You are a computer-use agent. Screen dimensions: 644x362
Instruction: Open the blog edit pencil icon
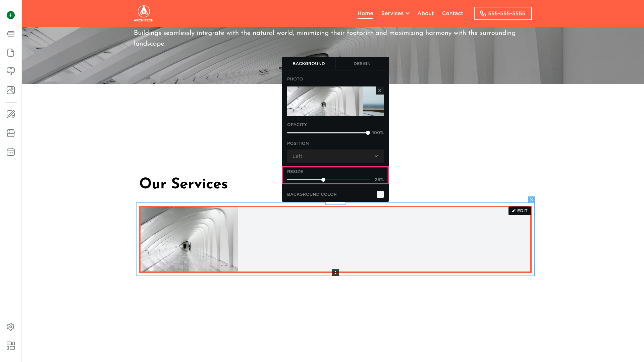click(x=11, y=114)
